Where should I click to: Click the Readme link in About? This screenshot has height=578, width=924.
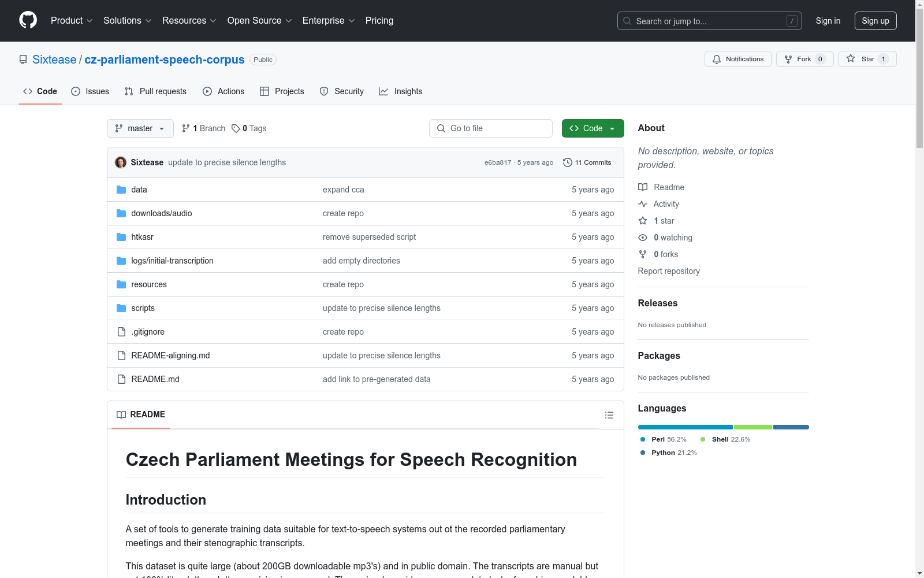point(661,187)
